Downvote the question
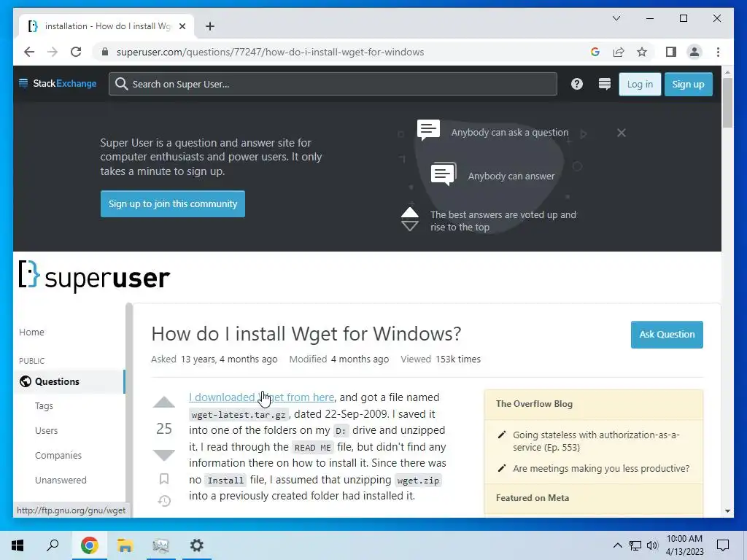747x560 pixels. 164,455
